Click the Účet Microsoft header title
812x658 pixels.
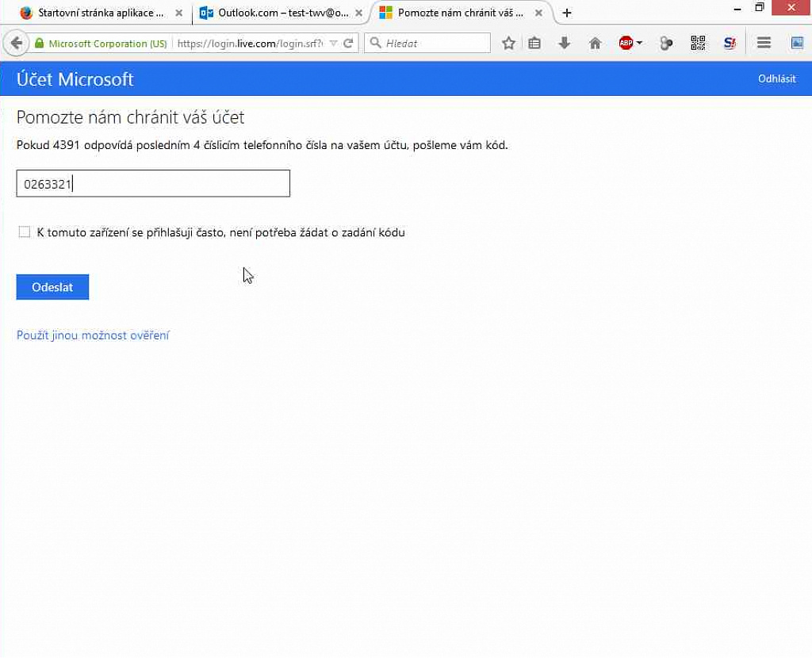tap(75, 79)
